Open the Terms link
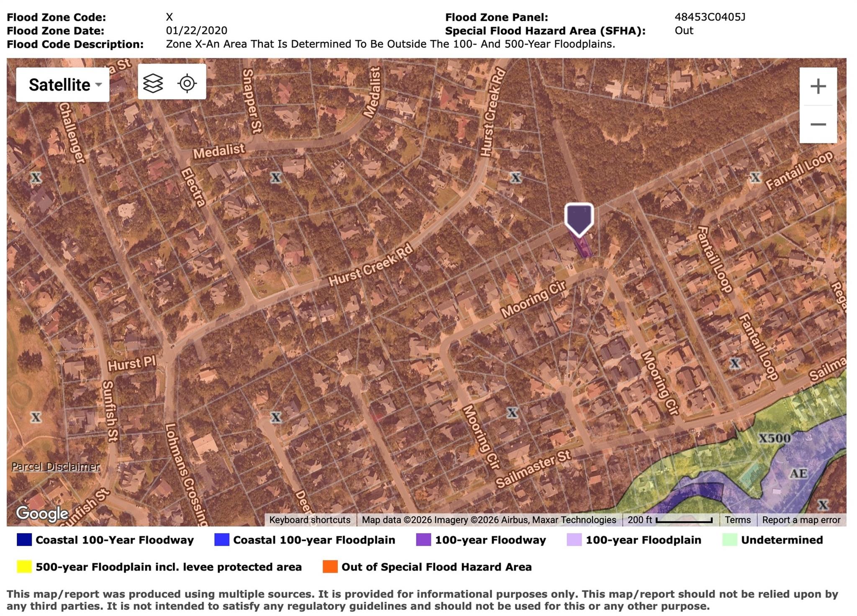 (737, 520)
